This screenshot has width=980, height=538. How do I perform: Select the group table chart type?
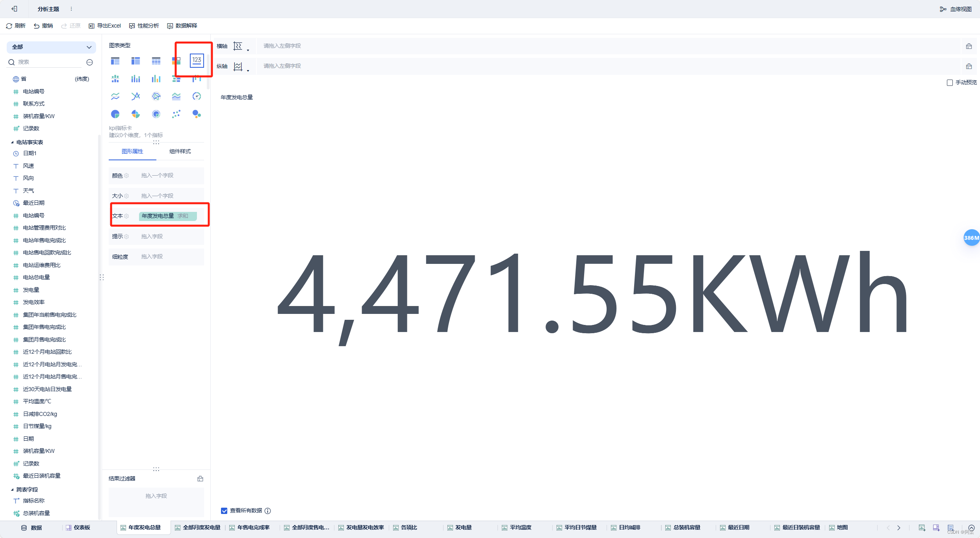[x=115, y=61]
